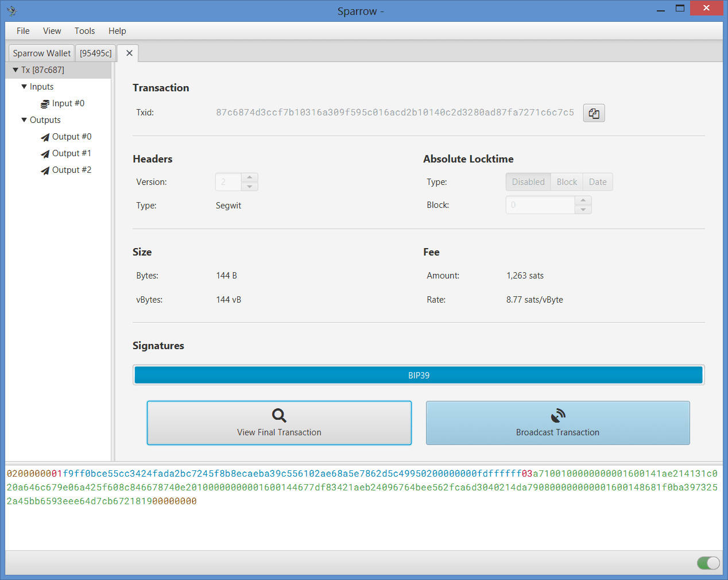The image size is (728, 580).
Task: Open the View menu
Action: pos(52,31)
